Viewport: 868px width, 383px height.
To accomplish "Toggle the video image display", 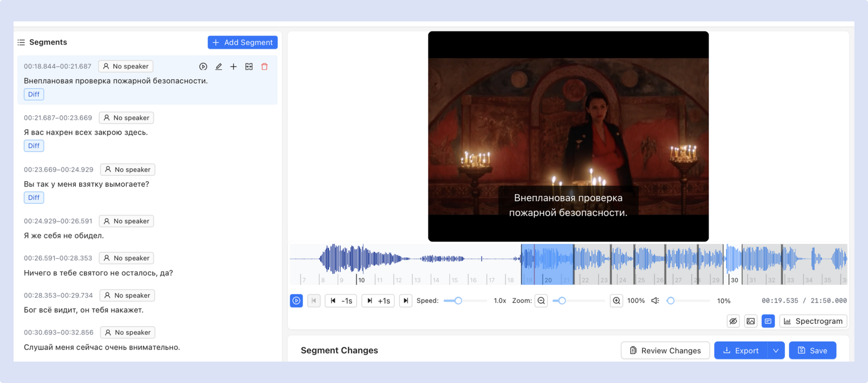I will pyautogui.click(x=751, y=321).
